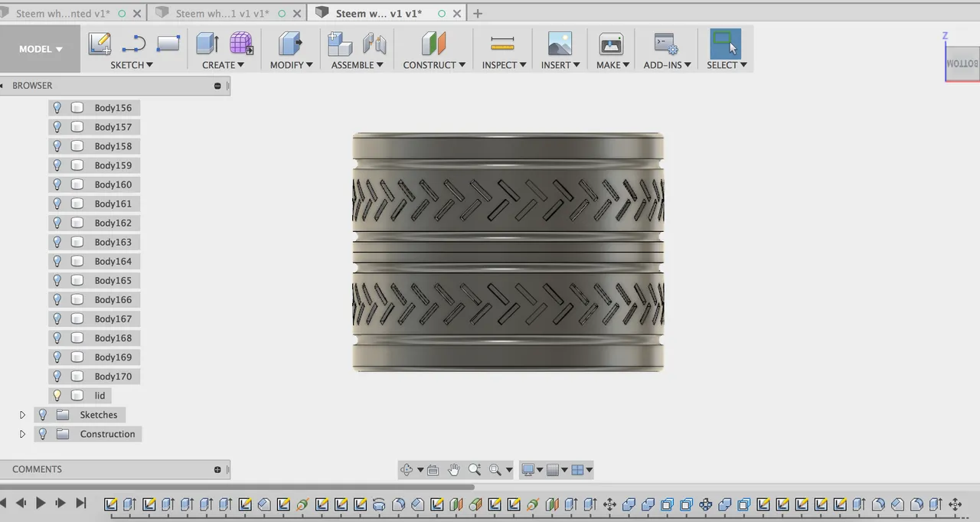Screen dimensions: 980x522
Task: Choose the Rectangle sketch tool icon
Action: (x=168, y=44)
